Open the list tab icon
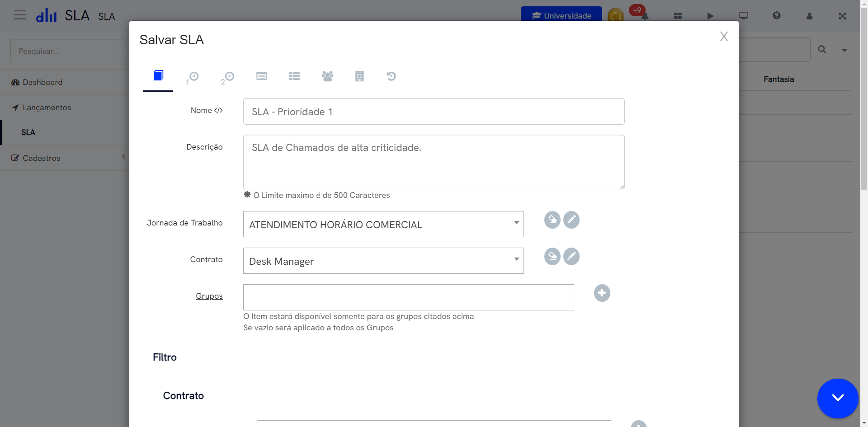868x427 pixels. tap(294, 76)
